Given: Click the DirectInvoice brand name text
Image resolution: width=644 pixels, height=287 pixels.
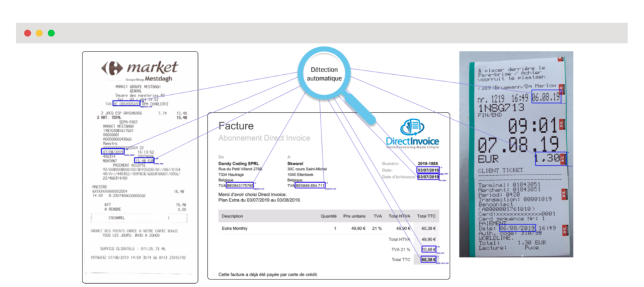Looking at the screenshot, I should [413, 141].
